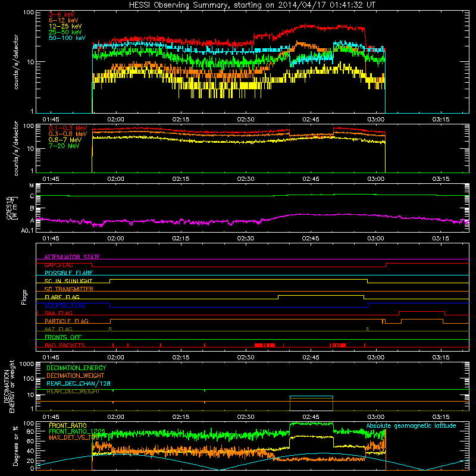Select the 7-20 MeV legend label
Image resolution: width=476 pixels, height=476 pixels.
(64, 146)
